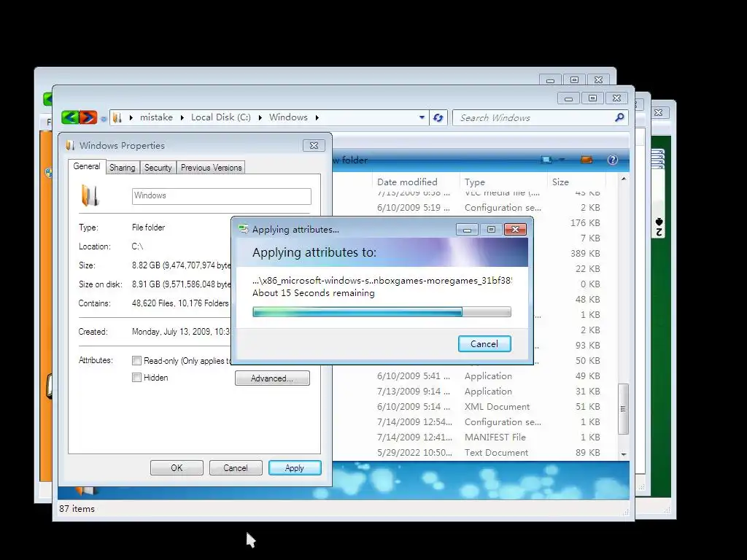Screen dimensions: 747x560
Task: Close the front Explorer window
Action: point(616,98)
